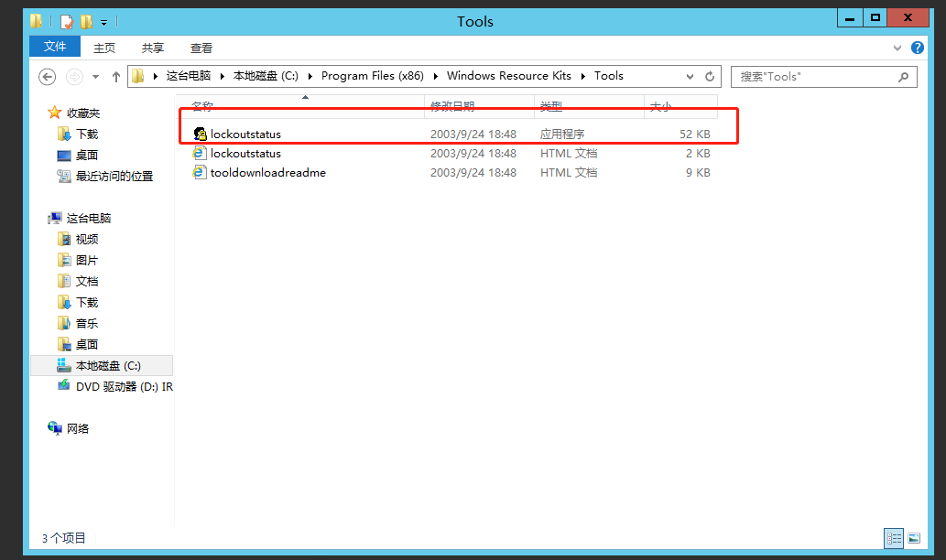The image size is (946, 560).
Task: Open the 音乐 folder in sidebar
Action: pyautogui.click(x=87, y=324)
